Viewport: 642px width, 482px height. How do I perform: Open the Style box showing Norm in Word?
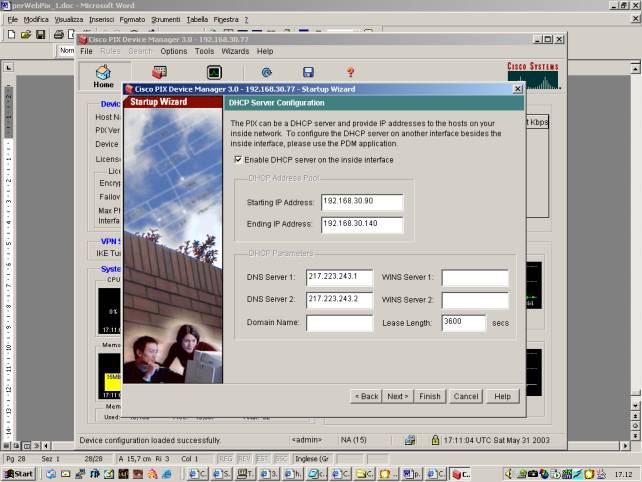(67, 50)
